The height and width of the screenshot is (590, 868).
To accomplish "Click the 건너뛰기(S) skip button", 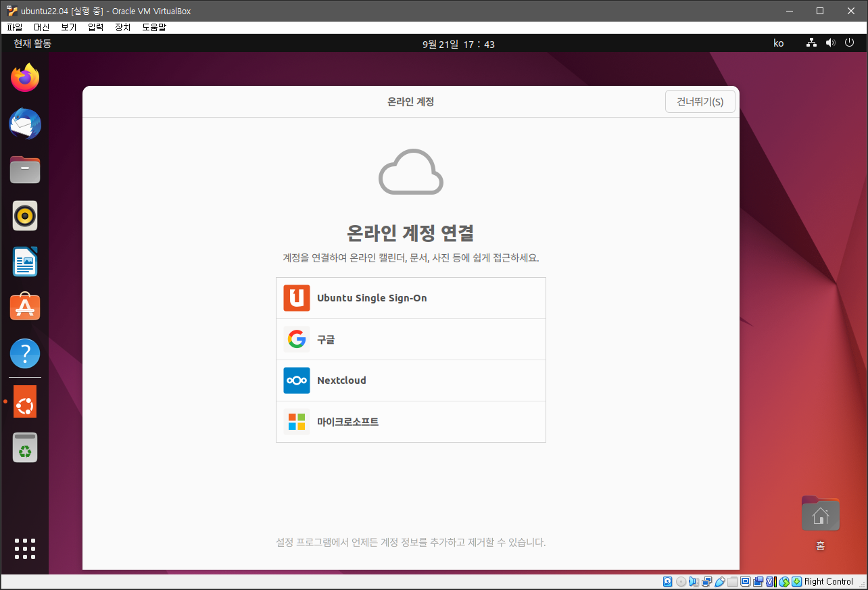I will 700,102.
